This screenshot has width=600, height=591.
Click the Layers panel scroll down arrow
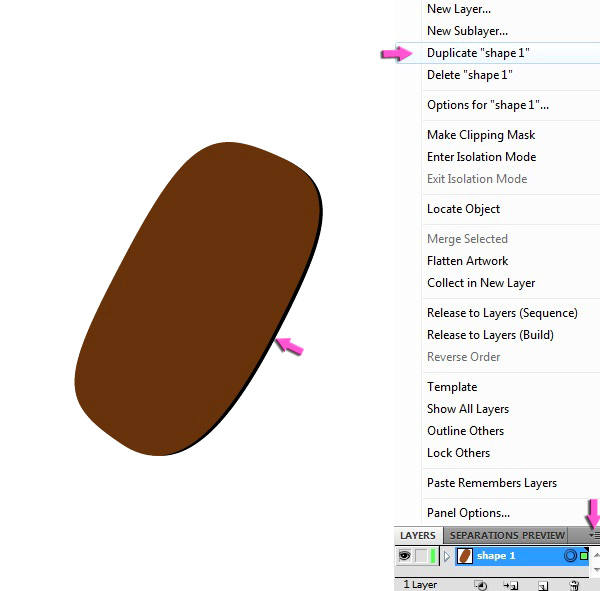[596, 570]
